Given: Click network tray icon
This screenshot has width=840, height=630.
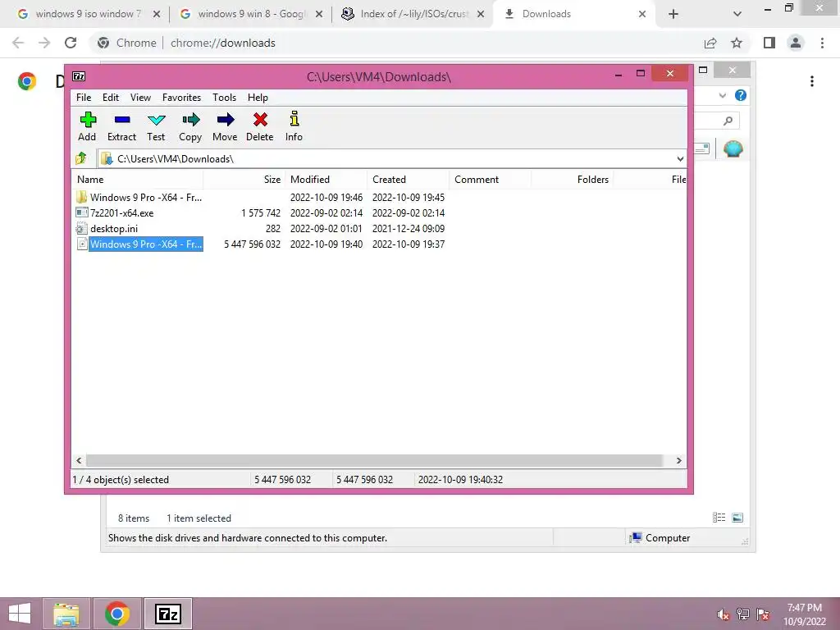Looking at the screenshot, I should pyautogui.click(x=743, y=614).
